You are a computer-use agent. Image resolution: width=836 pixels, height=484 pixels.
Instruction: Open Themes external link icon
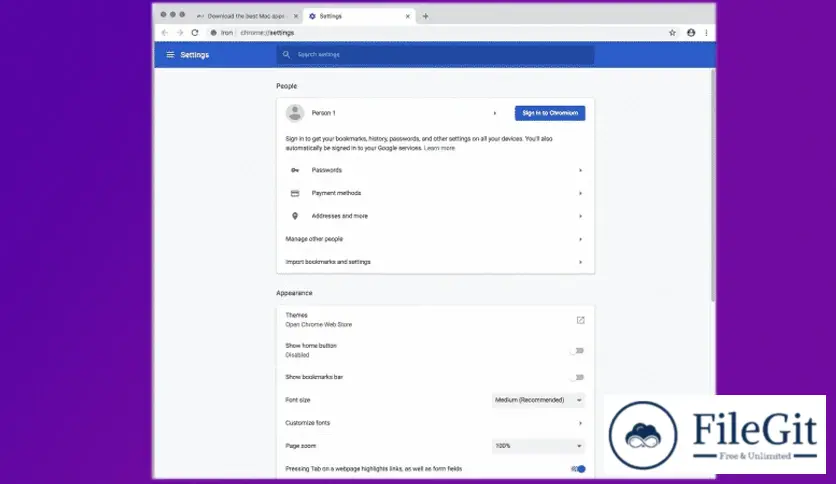pyautogui.click(x=581, y=320)
